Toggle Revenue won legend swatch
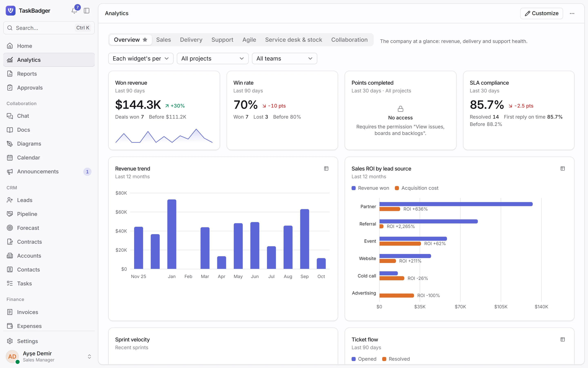Screen dimensions: 588x368 coord(354,188)
